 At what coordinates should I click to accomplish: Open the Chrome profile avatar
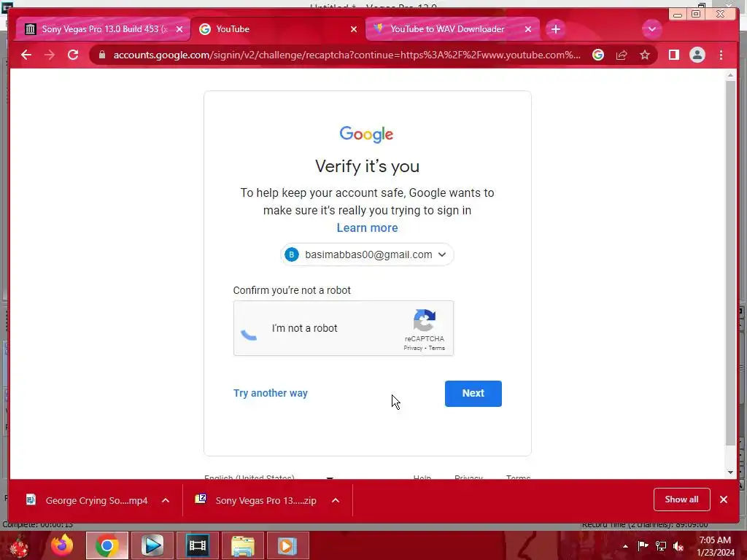click(x=697, y=55)
